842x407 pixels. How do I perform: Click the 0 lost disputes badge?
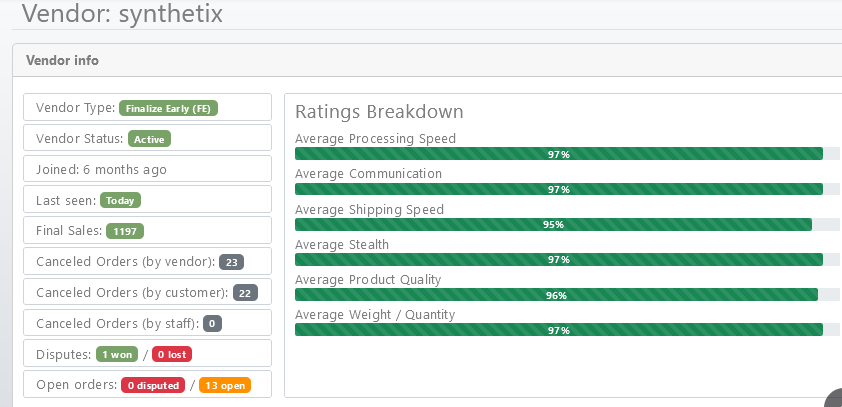click(172, 354)
